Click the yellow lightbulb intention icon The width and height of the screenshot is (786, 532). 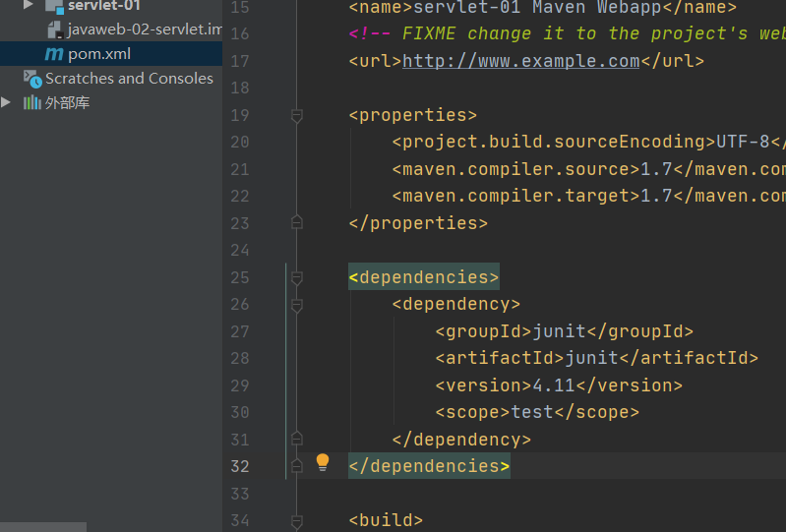pos(323,462)
